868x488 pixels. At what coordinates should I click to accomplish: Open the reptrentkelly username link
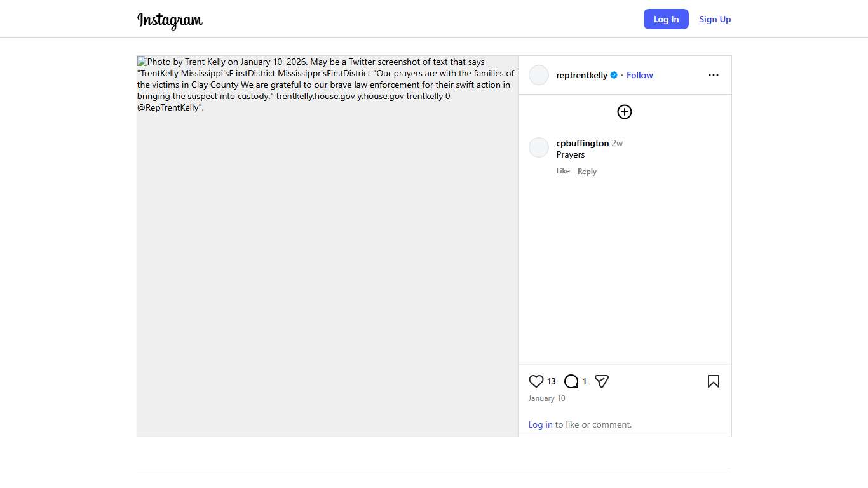pos(581,75)
